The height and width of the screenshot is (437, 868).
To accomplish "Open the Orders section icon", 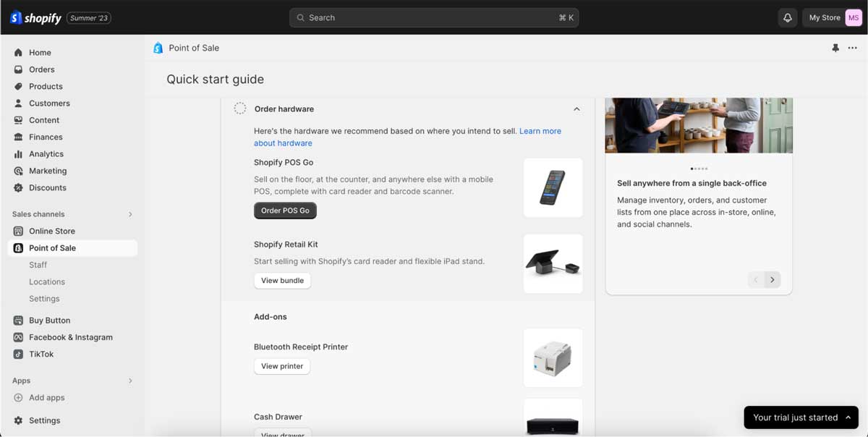I will coord(17,69).
